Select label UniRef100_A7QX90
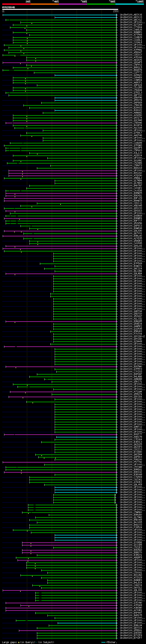 coord(131,175)
